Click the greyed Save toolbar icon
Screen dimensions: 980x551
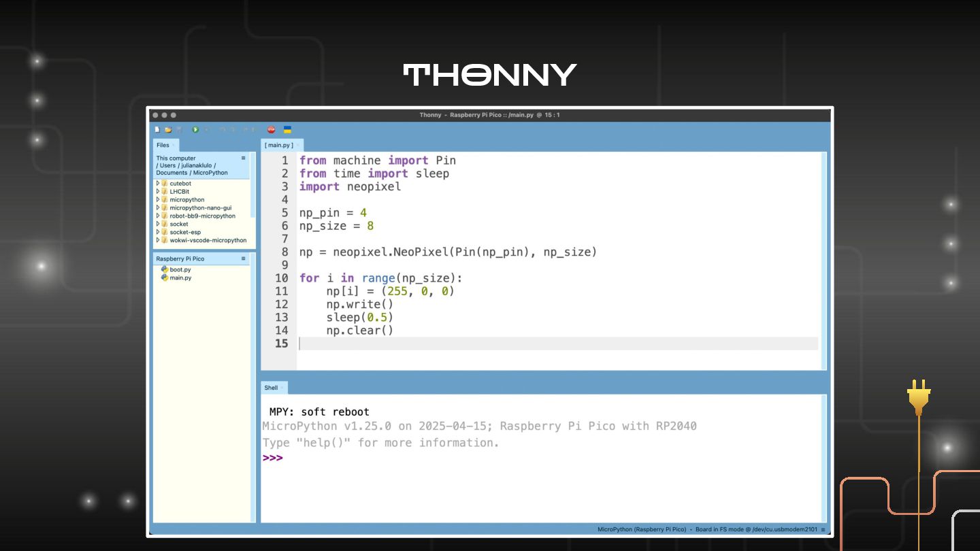pyautogui.click(x=179, y=129)
